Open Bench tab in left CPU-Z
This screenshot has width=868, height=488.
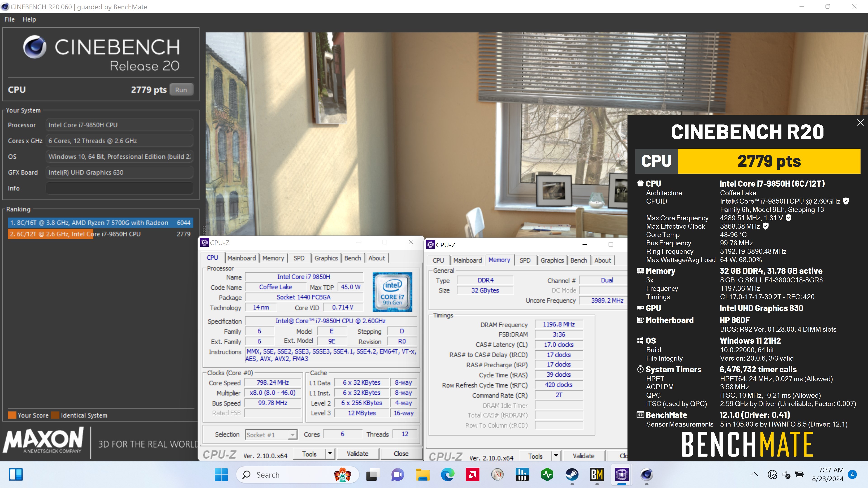353,258
